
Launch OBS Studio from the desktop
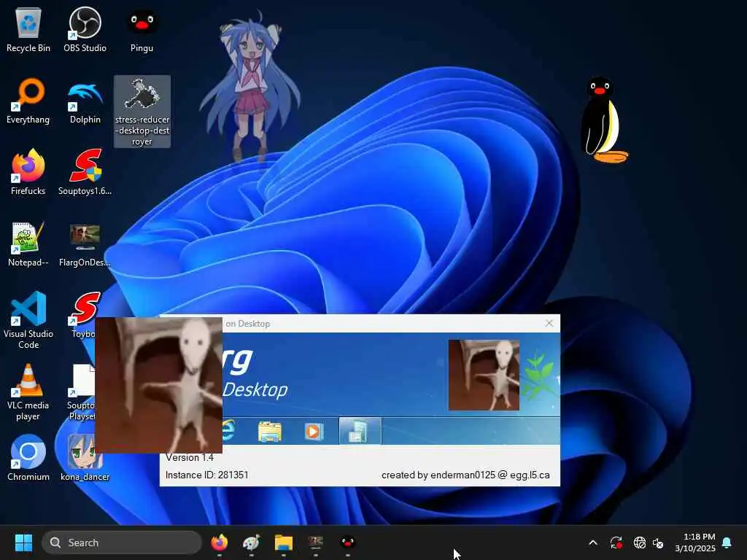tap(85, 29)
